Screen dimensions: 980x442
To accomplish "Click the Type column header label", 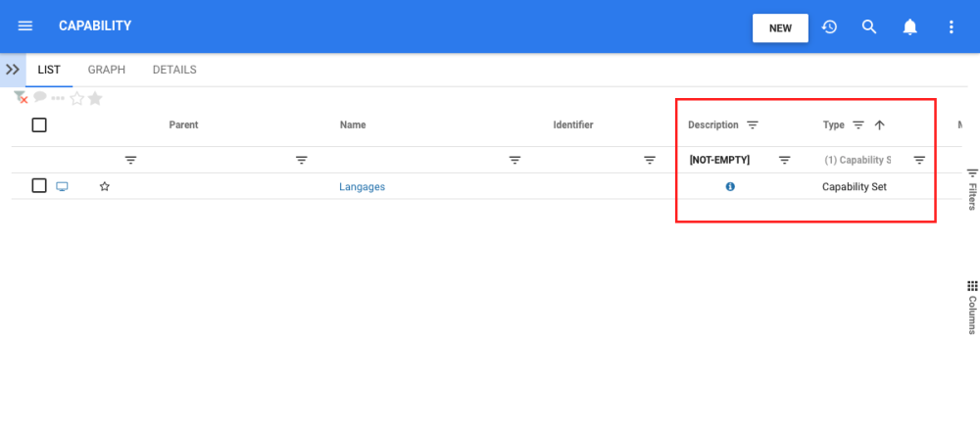I will coord(834,125).
